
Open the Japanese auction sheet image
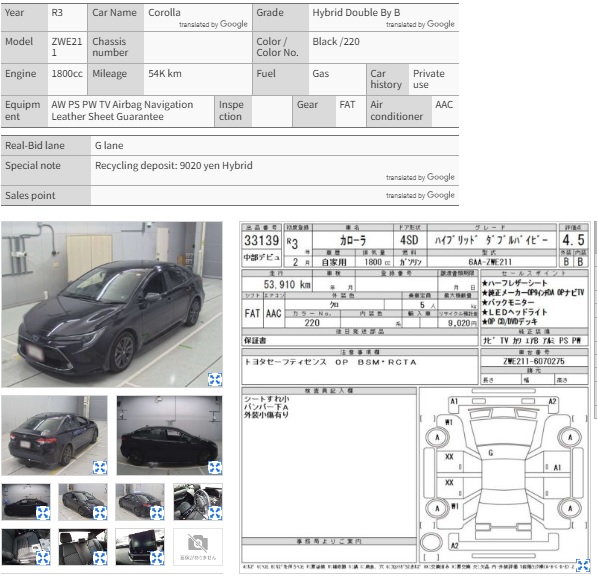[x=415, y=397]
